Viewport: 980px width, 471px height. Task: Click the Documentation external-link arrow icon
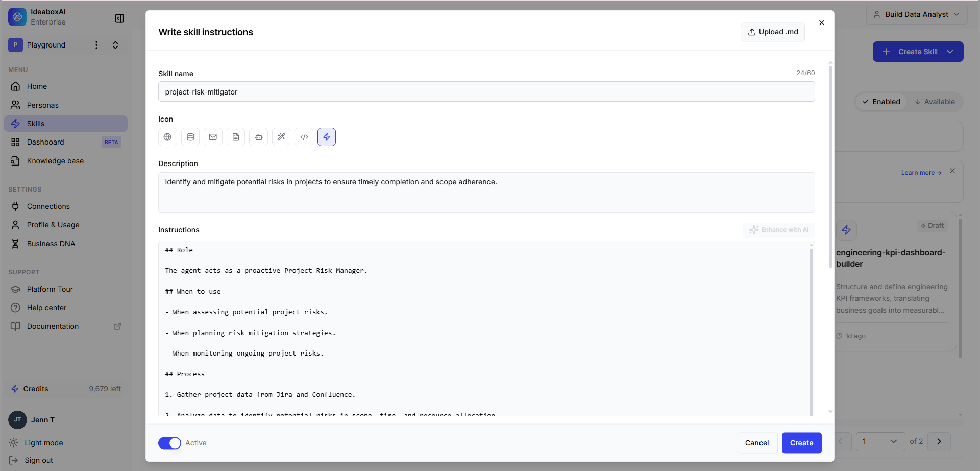point(117,326)
